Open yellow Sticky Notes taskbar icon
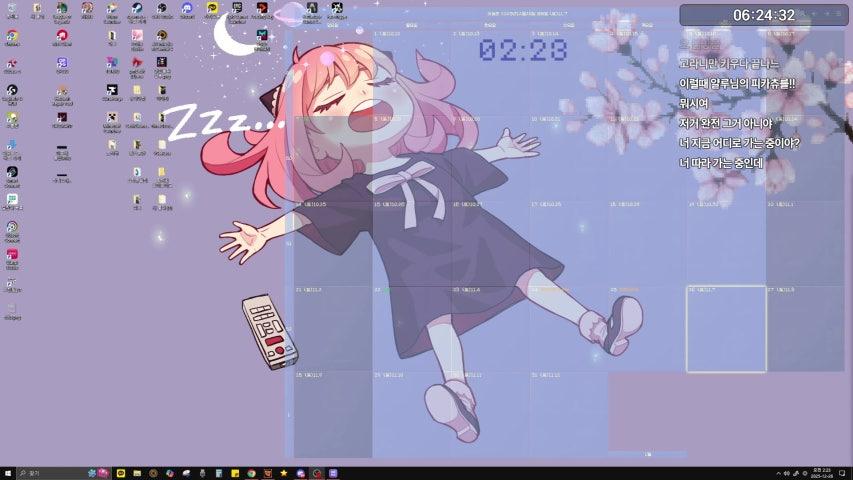The width and height of the screenshot is (853, 480). (x=235, y=473)
